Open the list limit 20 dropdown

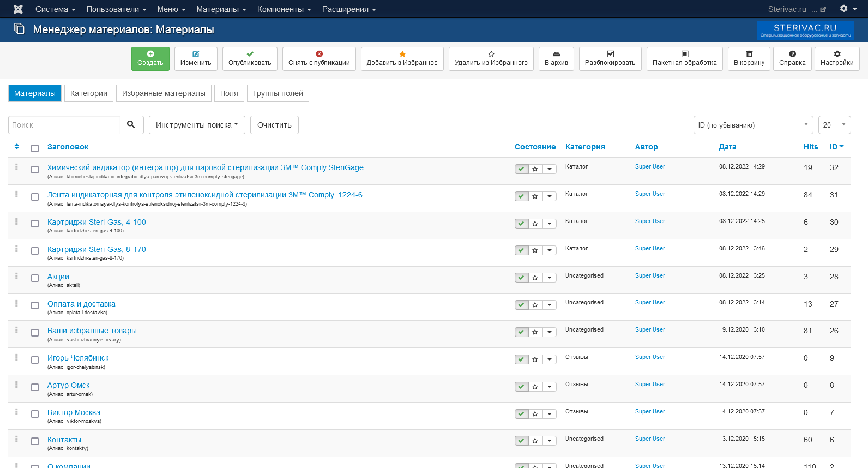(x=834, y=125)
